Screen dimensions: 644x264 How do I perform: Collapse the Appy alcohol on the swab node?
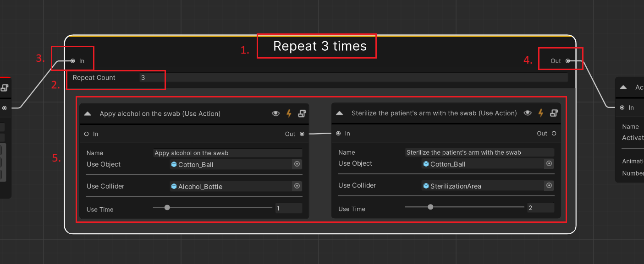pyautogui.click(x=88, y=114)
